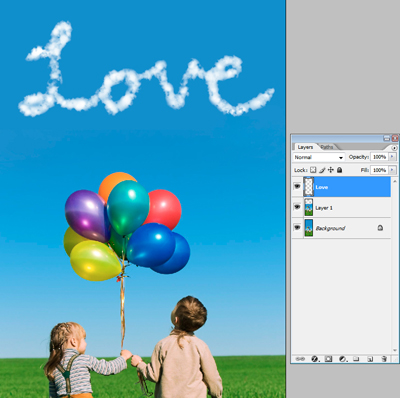
Task: Create a new layer group
Action: point(356,359)
